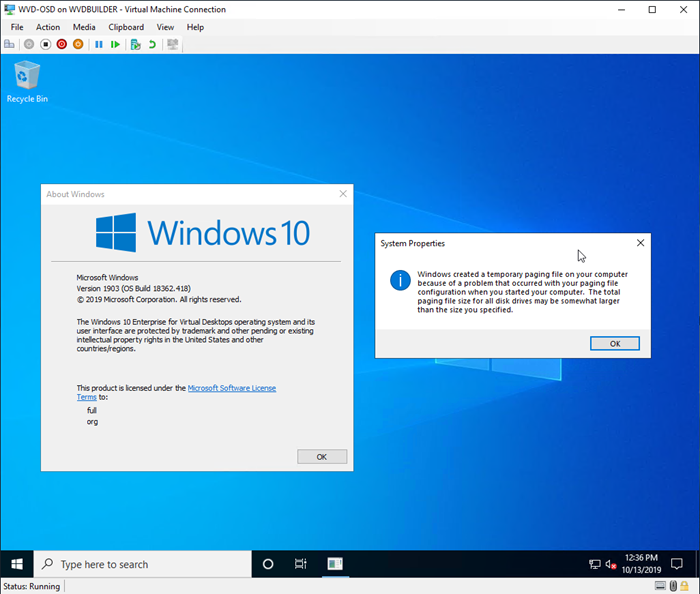
Task: Click the green Revert arrow icon
Action: tap(152, 44)
